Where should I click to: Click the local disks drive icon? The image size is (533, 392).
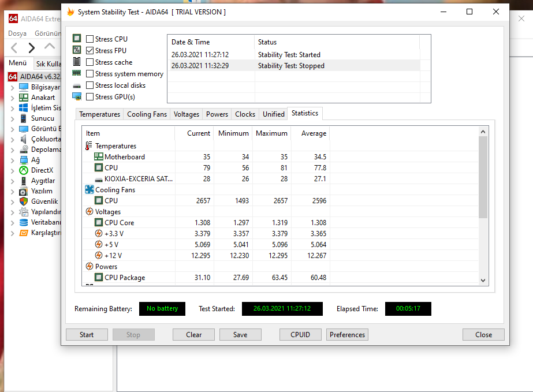click(77, 86)
